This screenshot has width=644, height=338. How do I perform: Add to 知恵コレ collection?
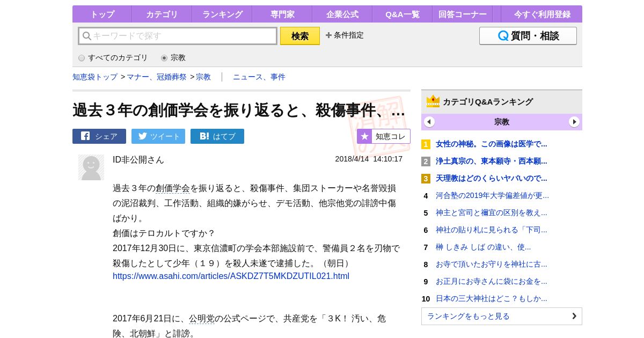click(x=384, y=136)
